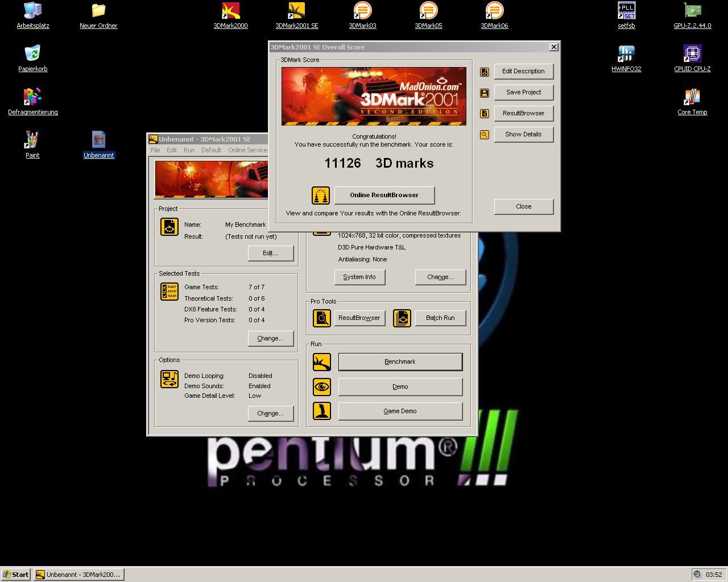728x582 pixels.
Task: Click the Options section icon
Action: click(x=169, y=379)
